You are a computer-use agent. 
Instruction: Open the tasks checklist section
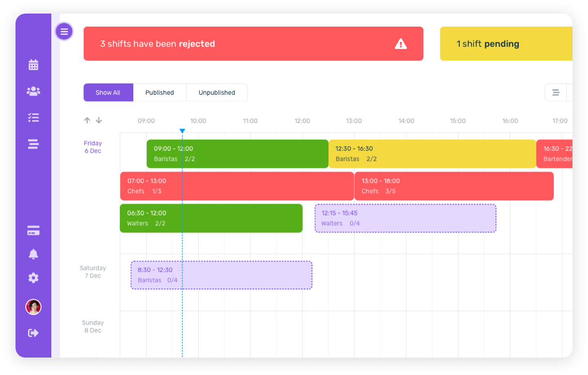[x=33, y=117]
